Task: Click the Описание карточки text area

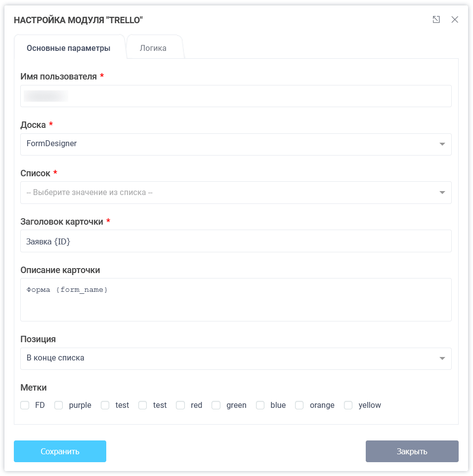Action: (x=236, y=299)
